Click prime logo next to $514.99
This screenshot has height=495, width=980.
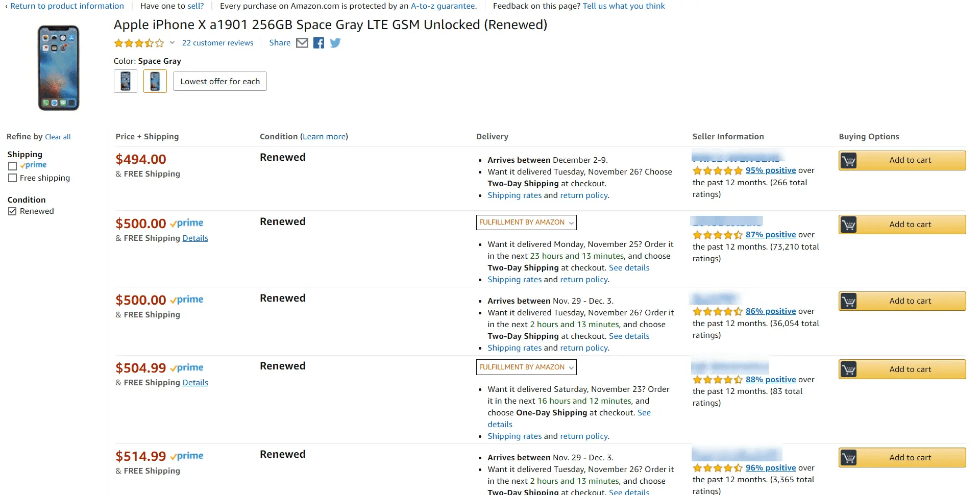(187, 456)
